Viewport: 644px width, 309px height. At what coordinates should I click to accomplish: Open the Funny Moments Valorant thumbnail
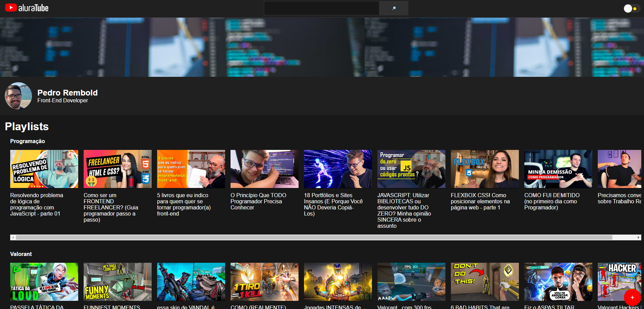coord(118,282)
